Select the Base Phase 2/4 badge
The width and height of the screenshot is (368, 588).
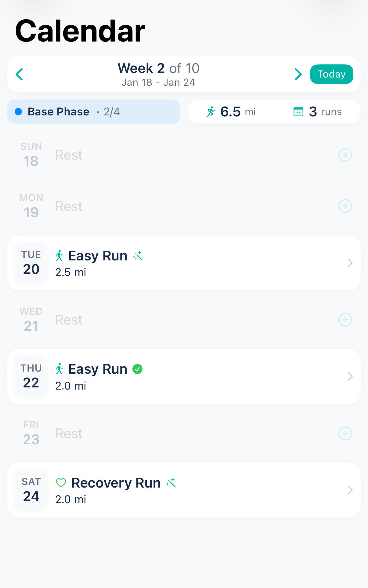[x=94, y=112]
